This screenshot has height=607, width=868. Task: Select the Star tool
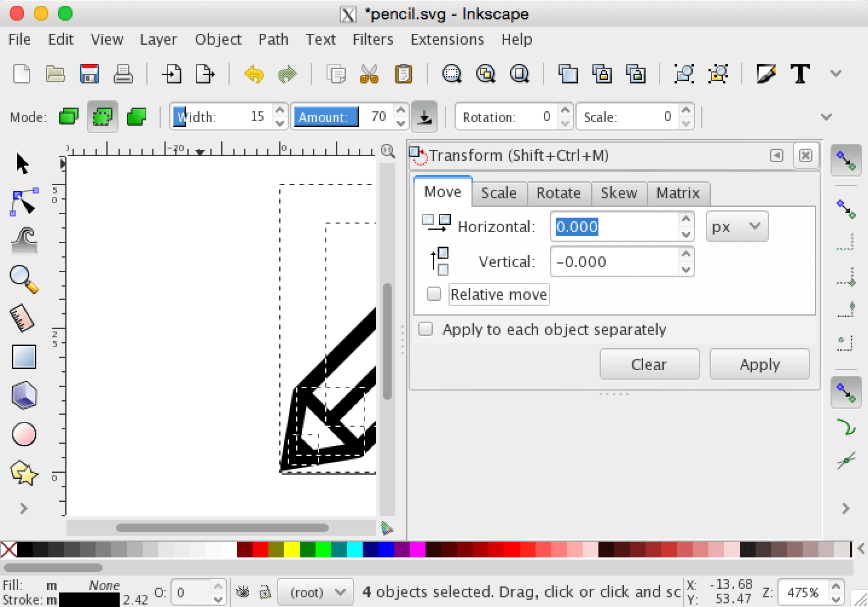[x=23, y=473]
